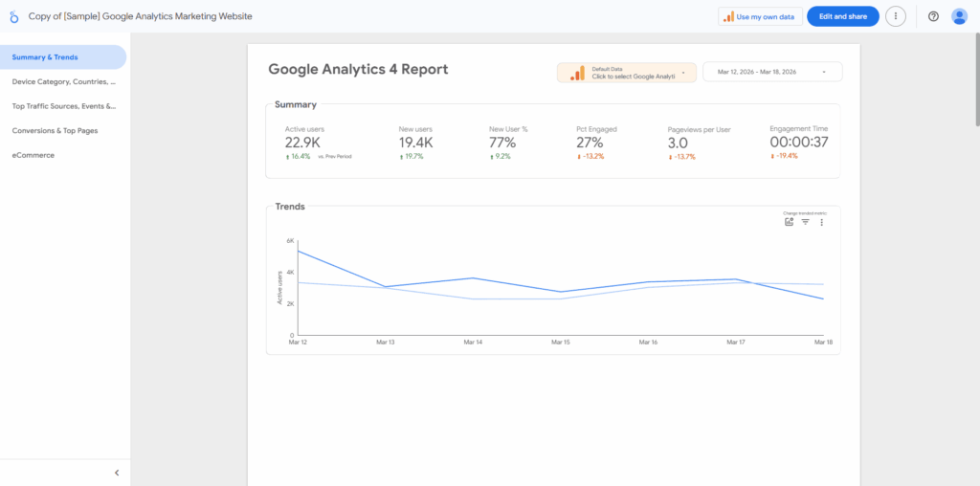Expand the date range picker

772,72
